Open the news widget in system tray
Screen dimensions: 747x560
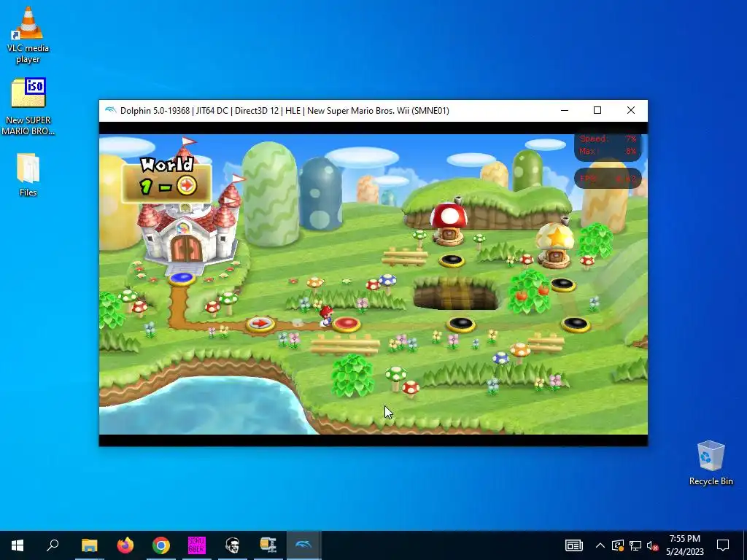(x=573, y=545)
